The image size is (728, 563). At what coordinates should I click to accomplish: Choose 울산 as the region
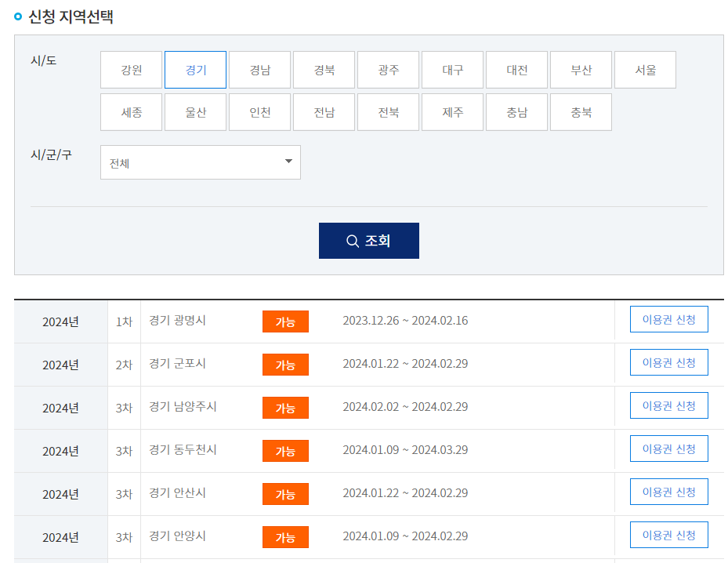point(195,112)
